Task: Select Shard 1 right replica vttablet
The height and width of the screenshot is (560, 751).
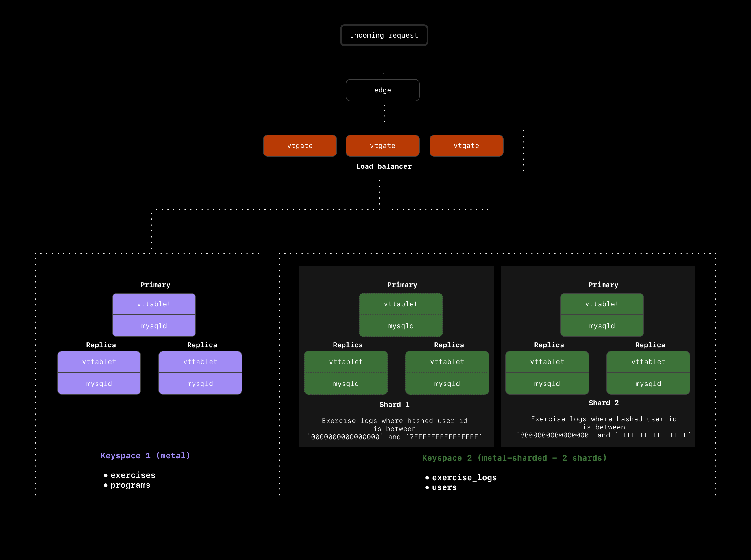Action: (447, 362)
